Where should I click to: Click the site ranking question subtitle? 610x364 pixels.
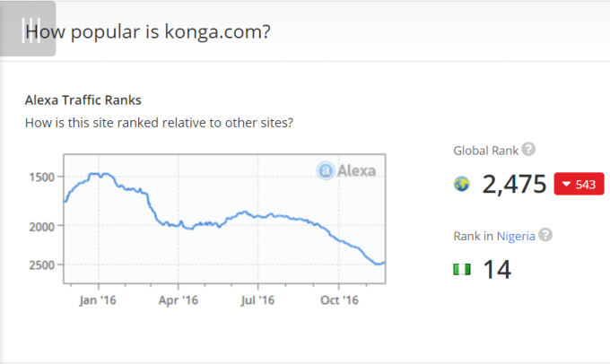pyautogui.click(x=160, y=123)
